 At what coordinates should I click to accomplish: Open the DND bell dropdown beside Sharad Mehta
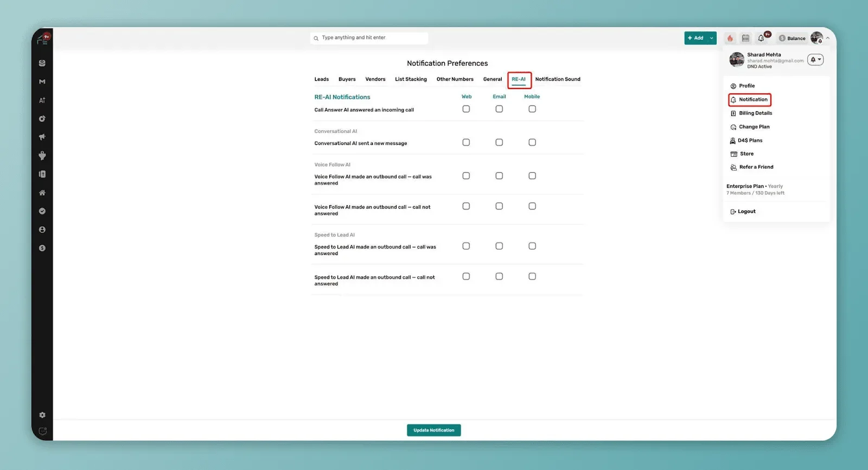[x=815, y=60]
